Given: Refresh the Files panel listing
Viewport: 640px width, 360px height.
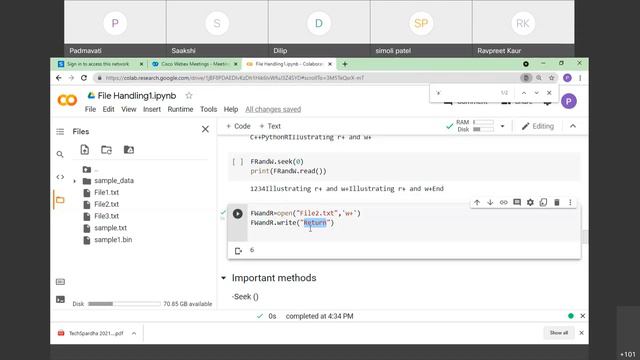Looking at the screenshot, I should 107,150.
